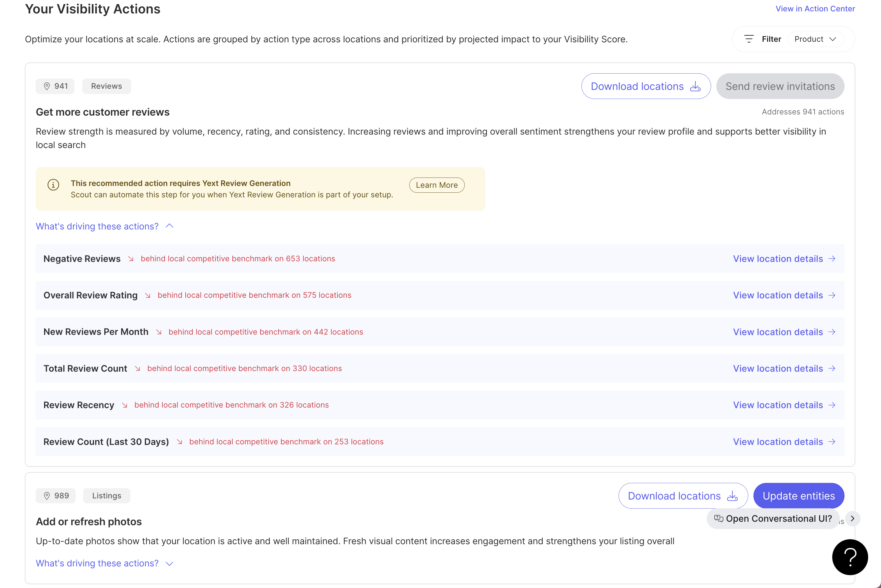Click arrow icon in Review Count Last 30 Days row

coord(832,441)
